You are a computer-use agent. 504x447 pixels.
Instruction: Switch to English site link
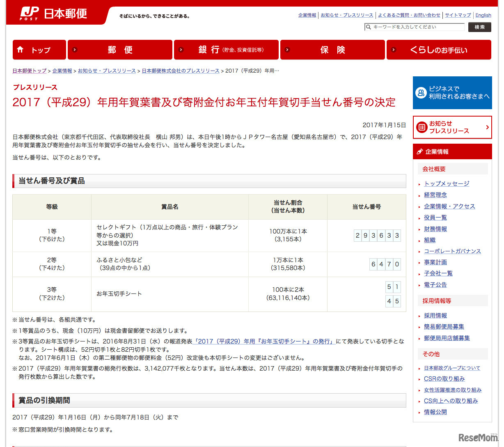(x=483, y=15)
